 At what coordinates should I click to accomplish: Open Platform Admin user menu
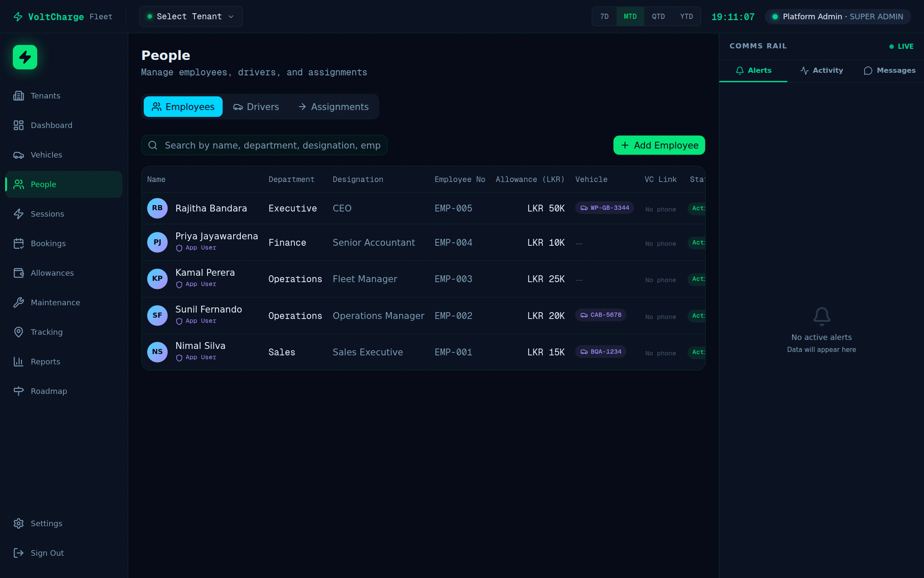[x=838, y=17]
